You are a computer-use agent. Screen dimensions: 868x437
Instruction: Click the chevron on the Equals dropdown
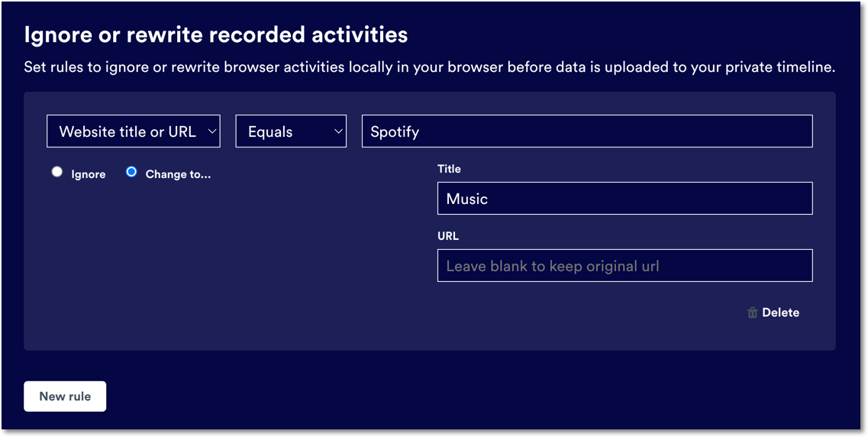click(338, 131)
